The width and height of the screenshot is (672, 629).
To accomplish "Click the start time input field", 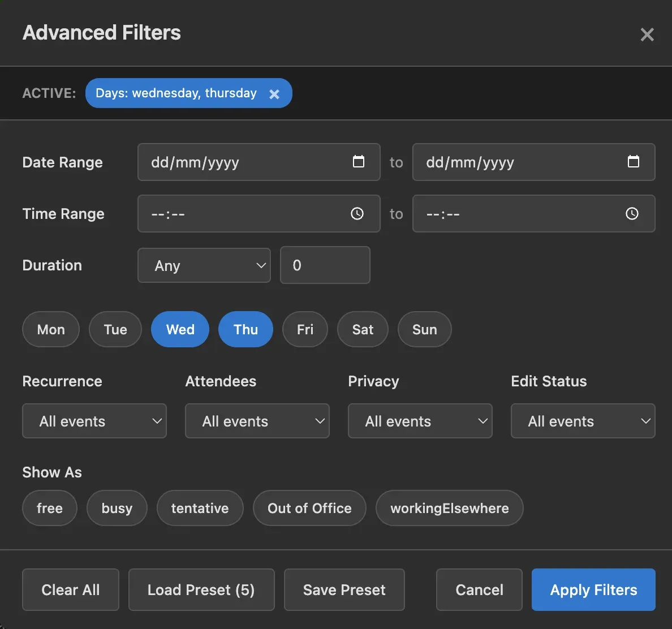I will coord(259,214).
